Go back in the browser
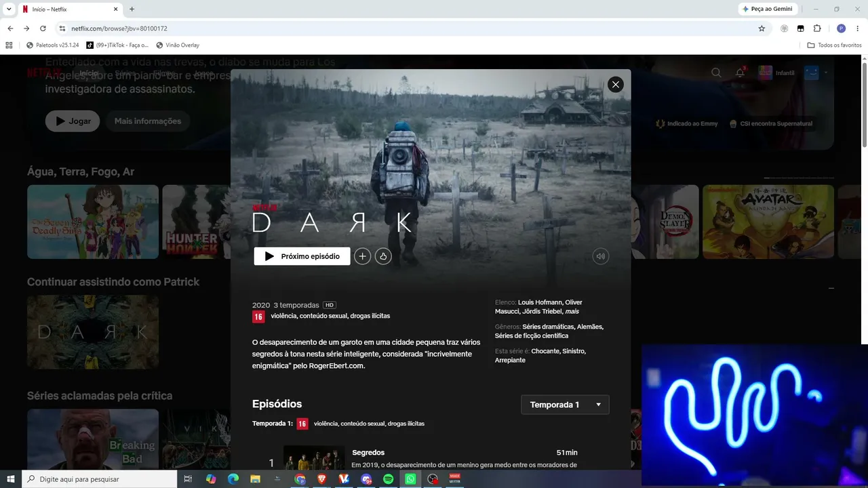This screenshot has height=488, width=868. coord(10,28)
